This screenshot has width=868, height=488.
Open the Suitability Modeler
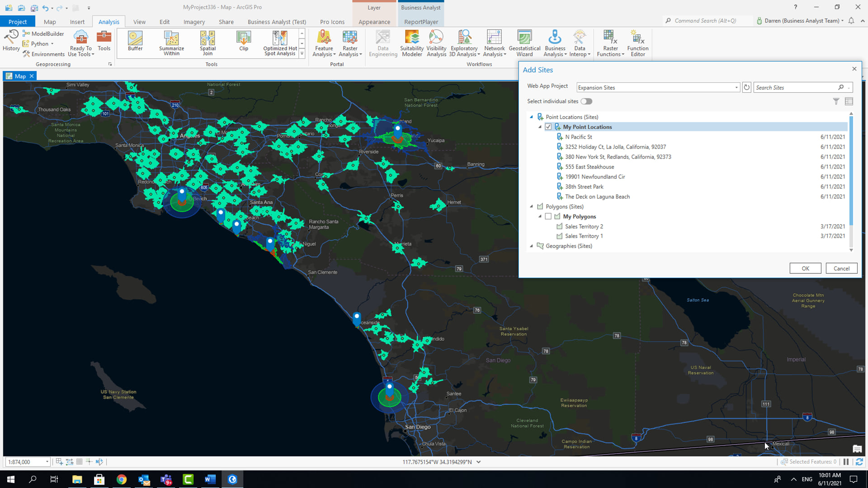point(411,43)
